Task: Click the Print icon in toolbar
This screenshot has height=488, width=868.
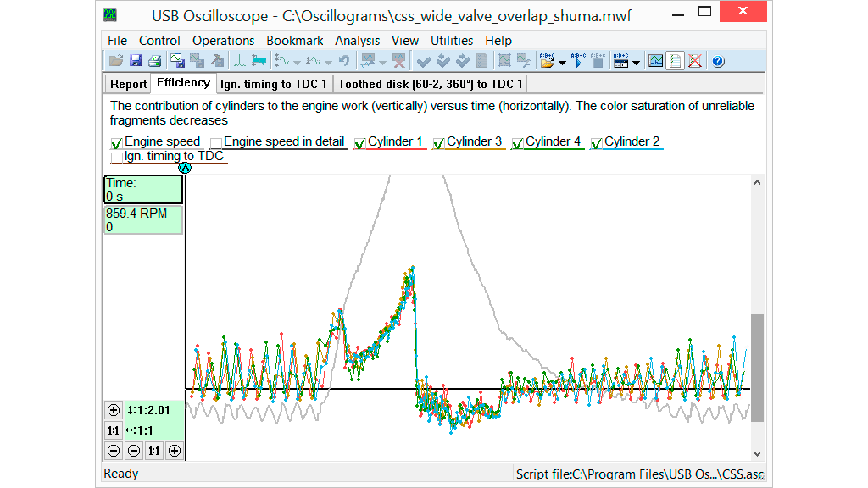Action: (153, 61)
